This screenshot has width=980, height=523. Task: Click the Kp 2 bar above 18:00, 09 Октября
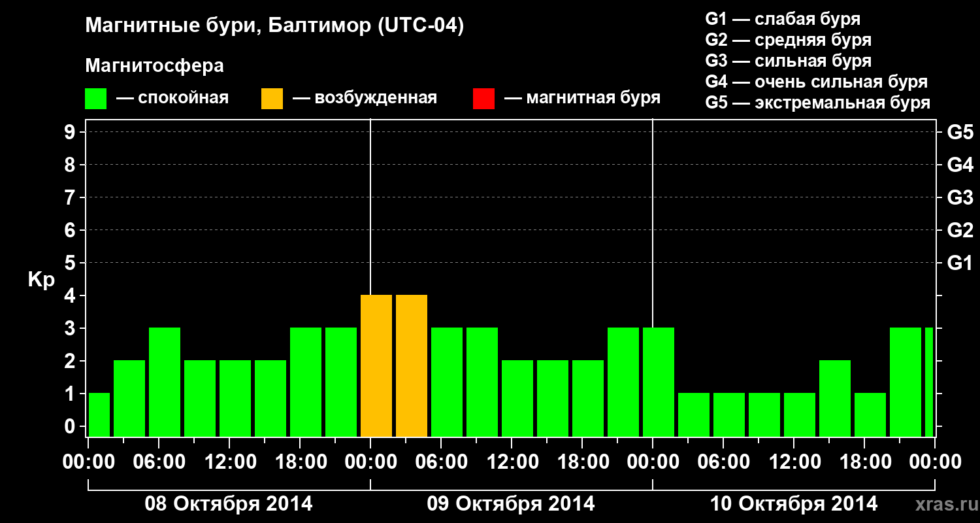(x=588, y=399)
